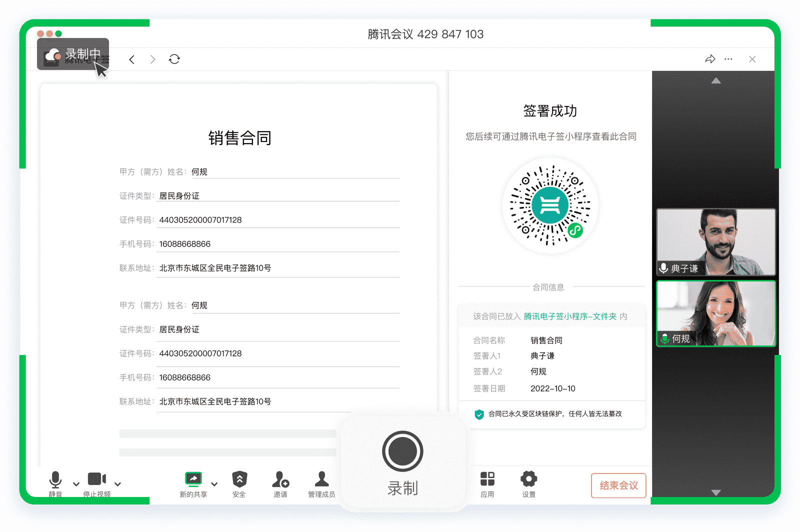Click the second 证件类型 value 居民身份证

(x=179, y=329)
